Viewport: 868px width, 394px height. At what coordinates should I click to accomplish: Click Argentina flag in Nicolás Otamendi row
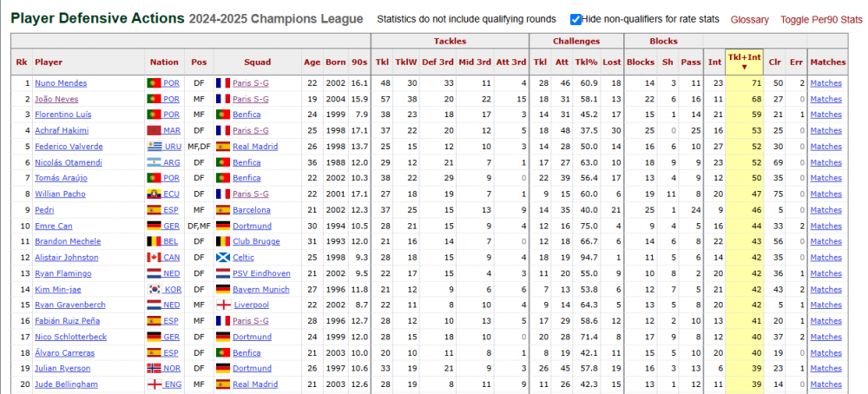pyautogui.click(x=154, y=162)
